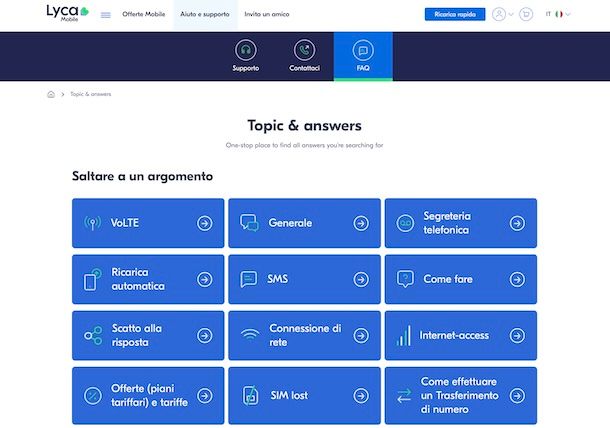Open the user account icon

tap(499, 14)
